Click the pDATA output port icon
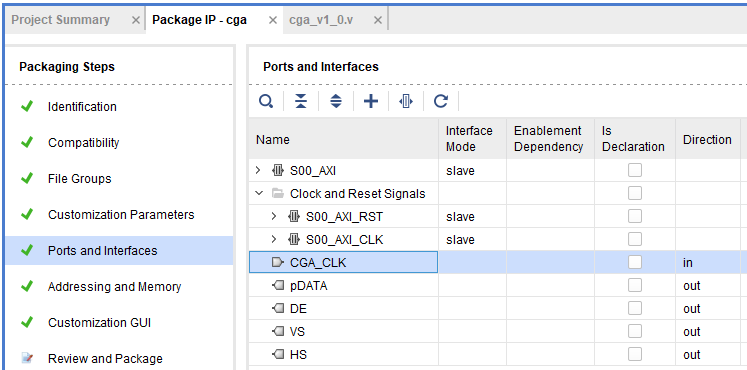This screenshot has width=747, height=370. [278, 286]
